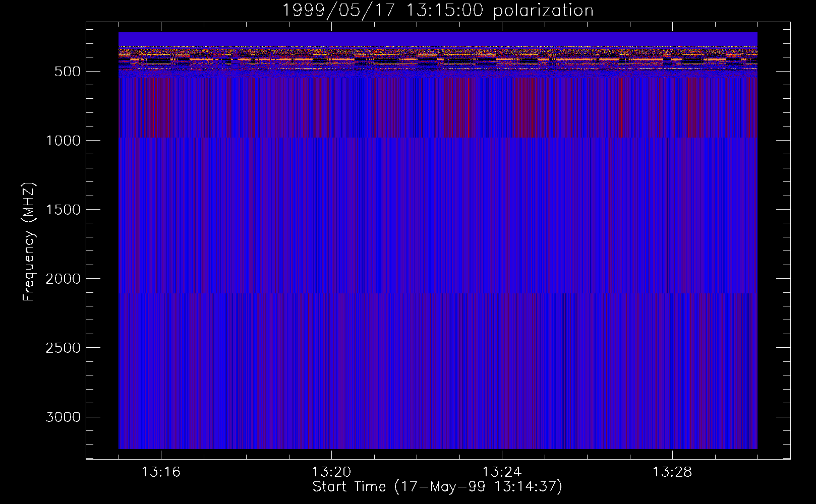Click the 13:16 time tick label
Screen dimensions: 816x504
[x=161, y=472]
